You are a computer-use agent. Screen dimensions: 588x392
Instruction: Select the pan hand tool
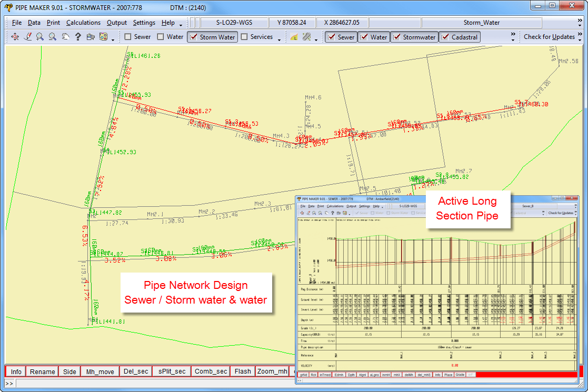(x=65, y=37)
